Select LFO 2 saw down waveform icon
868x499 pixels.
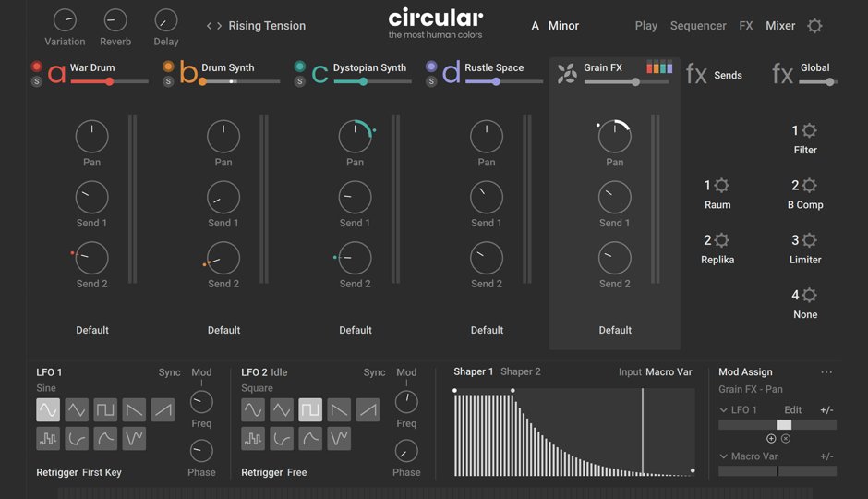339,410
